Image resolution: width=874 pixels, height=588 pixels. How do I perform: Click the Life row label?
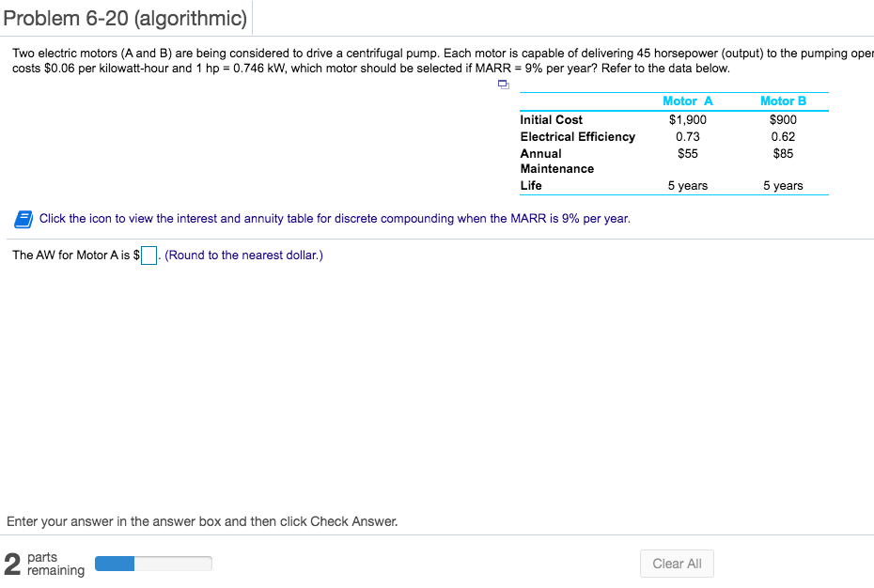click(532, 185)
